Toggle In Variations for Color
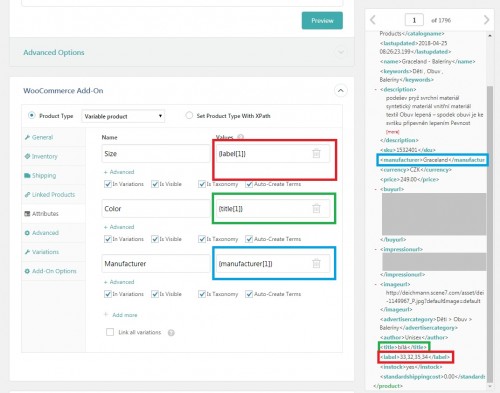Screen dimensions: 500x393 pyautogui.click(x=108, y=239)
